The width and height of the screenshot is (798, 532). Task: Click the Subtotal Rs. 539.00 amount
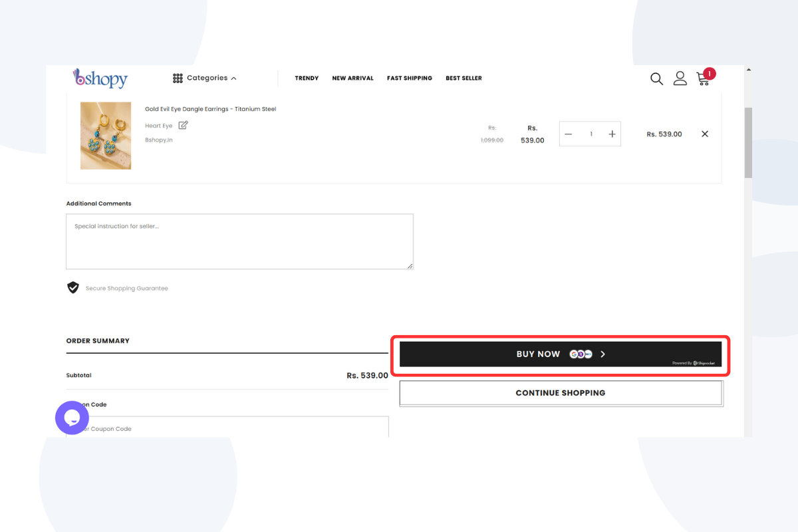pyautogui.click(x=367, y=376)
